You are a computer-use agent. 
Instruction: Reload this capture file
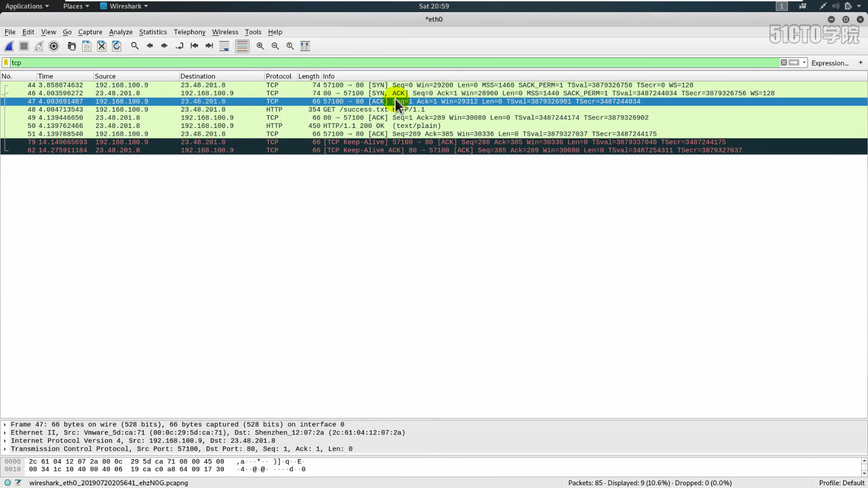117,46
